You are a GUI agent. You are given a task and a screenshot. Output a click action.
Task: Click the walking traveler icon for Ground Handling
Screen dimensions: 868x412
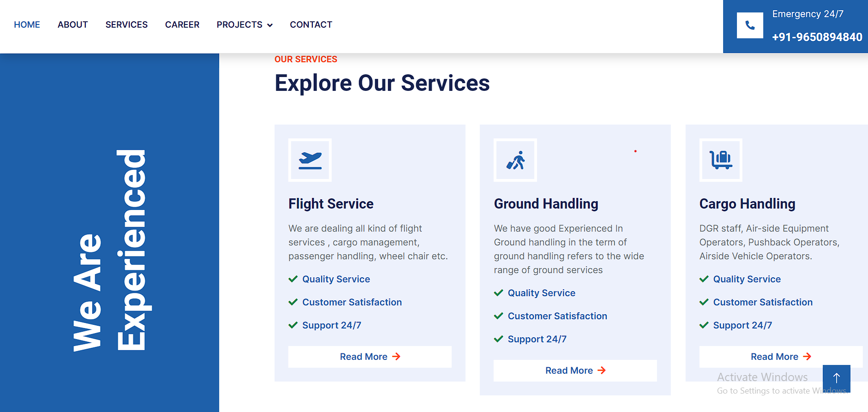[515, 160]
